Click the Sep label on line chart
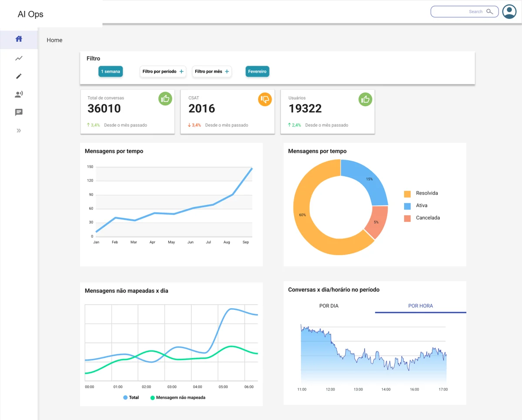The height and width of the screenshot is (420, 522). [x=246, y=242]
